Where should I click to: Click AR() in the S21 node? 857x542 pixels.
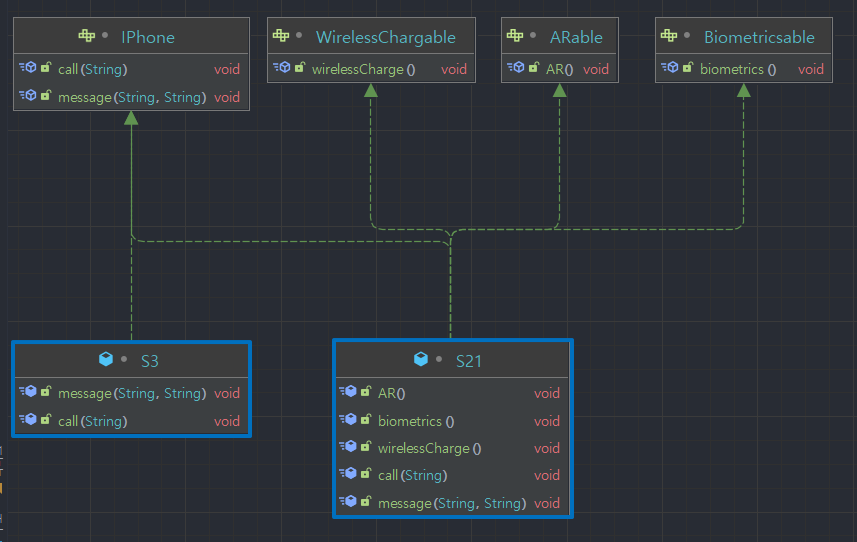coord(391,393)
